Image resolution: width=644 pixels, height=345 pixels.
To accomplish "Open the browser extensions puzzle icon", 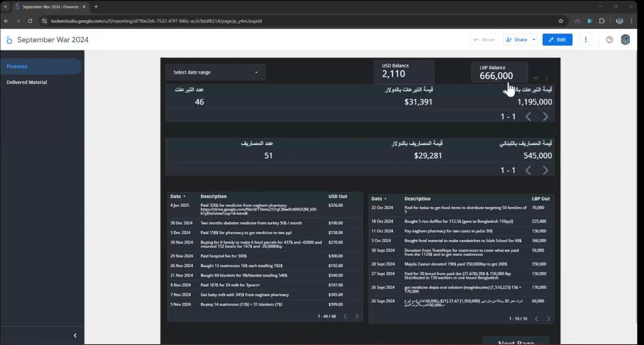I will 601,21.
